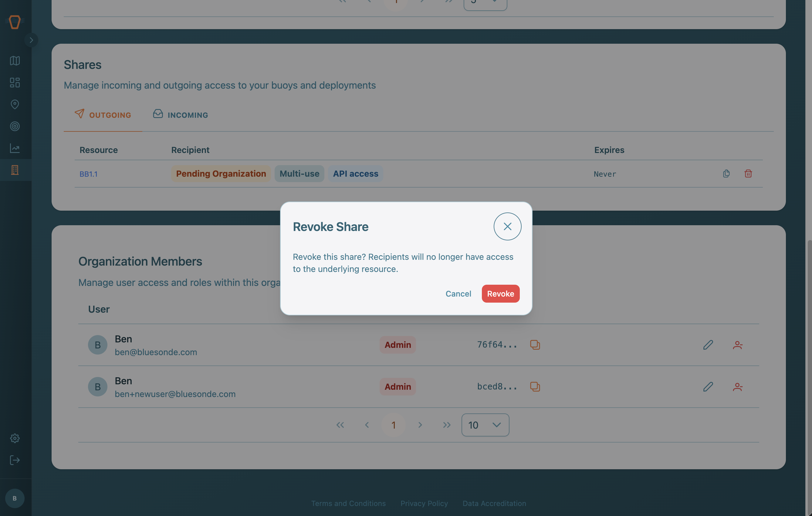Click the Multi-use badge

coord(299,174)
